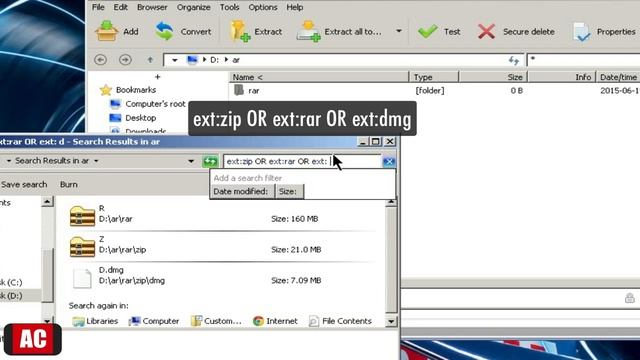Viewport: 640px width, 360px height.
Task: Clear the search with the X button
Action: 389,162
